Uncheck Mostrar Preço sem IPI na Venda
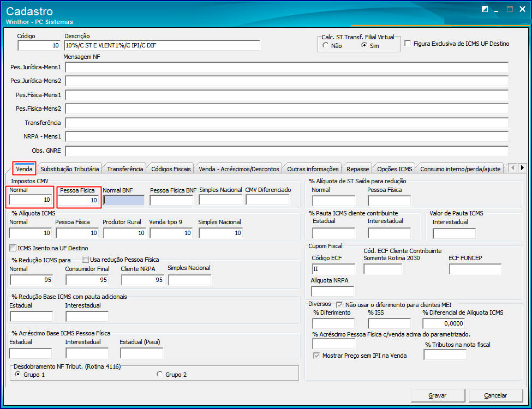 tap(316, 356)
